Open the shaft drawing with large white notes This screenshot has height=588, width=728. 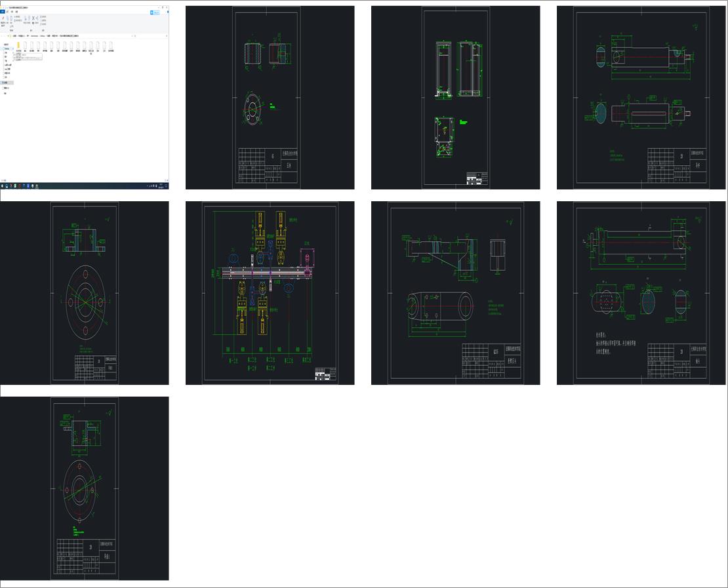pyautogui.click(x=641, y=293)
